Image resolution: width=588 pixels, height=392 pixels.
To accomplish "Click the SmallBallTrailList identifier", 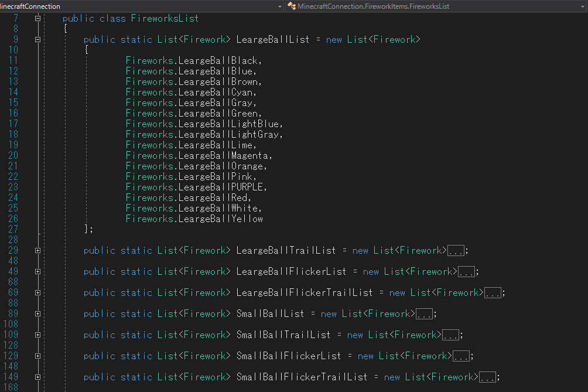I will click(x=283, y=335).
